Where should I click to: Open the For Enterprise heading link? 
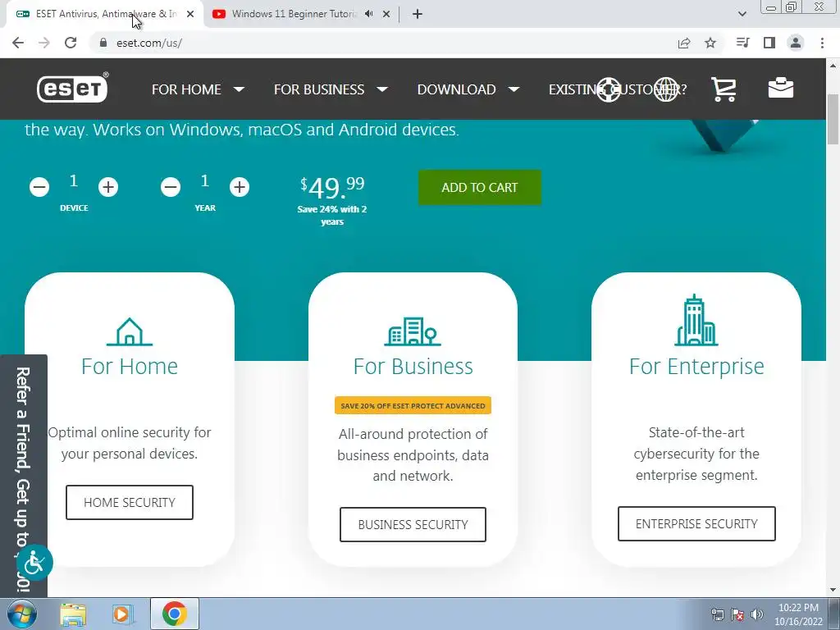[x=696, y=367]
